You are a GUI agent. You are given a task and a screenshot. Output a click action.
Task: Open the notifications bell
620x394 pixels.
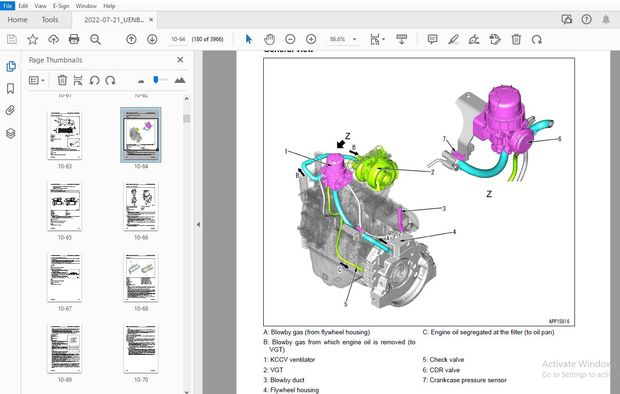click(606, 19)
